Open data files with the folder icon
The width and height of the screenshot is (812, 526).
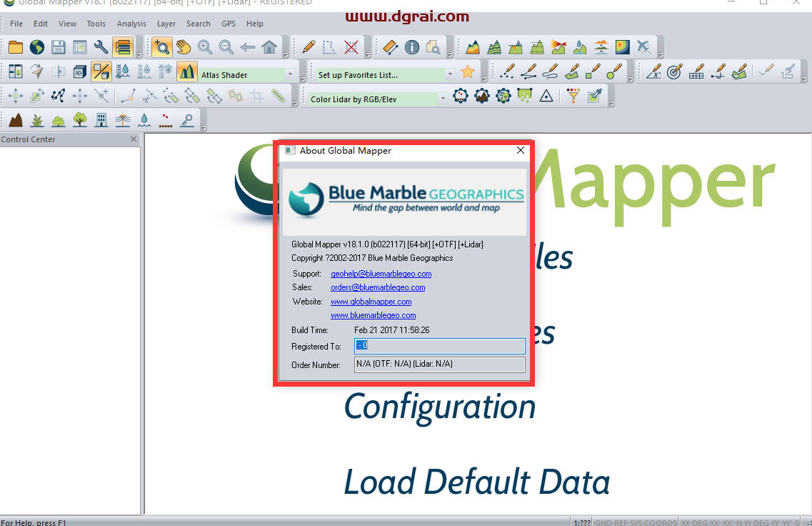click(16, 47)
